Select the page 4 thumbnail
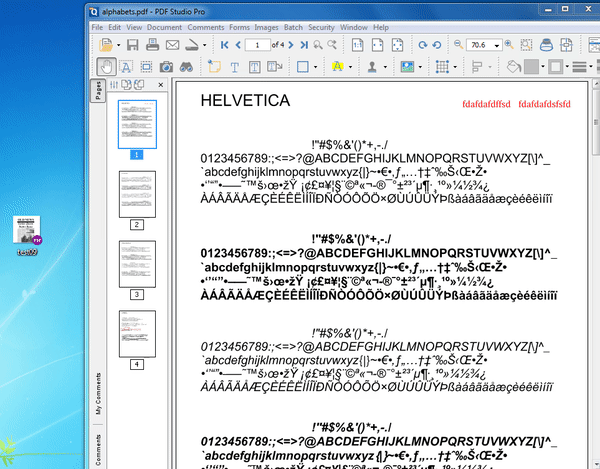 click(137, 334)
